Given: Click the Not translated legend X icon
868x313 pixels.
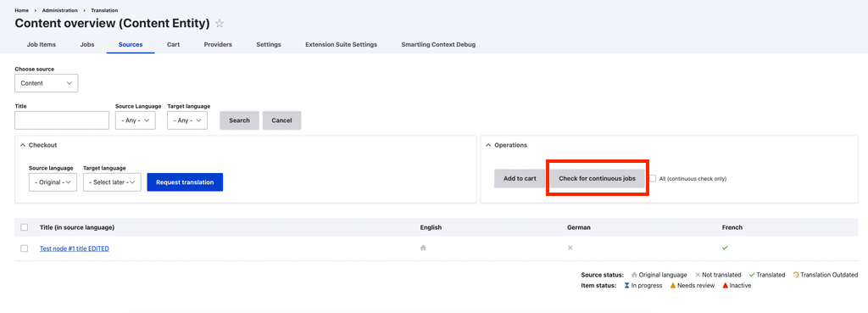Looking at the screenshot, I should pos(698,275).
